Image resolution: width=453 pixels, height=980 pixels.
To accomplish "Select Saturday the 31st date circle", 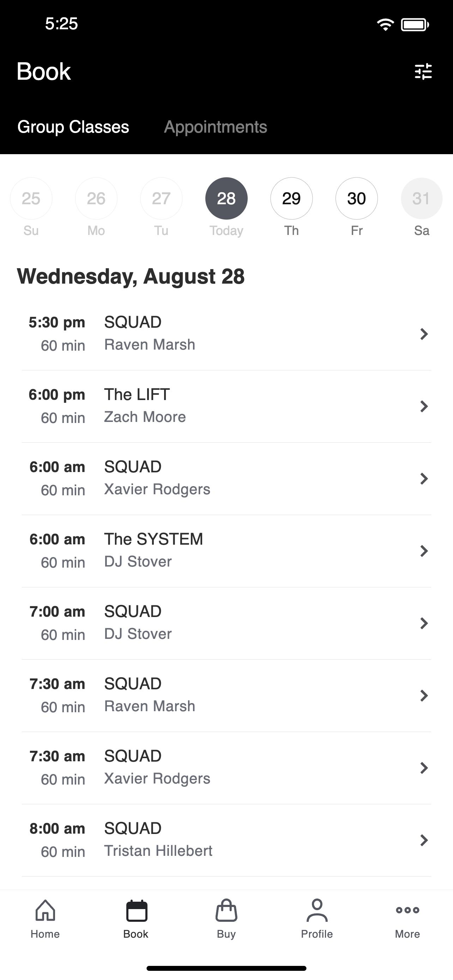I will click(422, 198).
